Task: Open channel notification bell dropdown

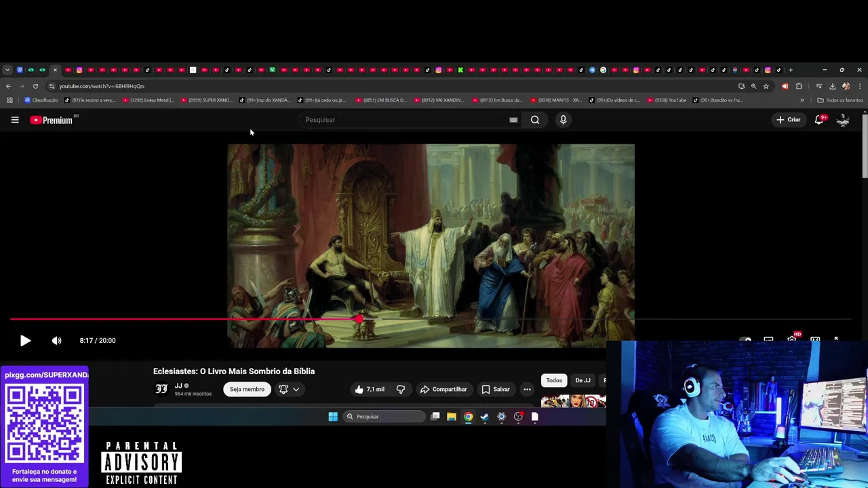Action: tap(289, 389)
